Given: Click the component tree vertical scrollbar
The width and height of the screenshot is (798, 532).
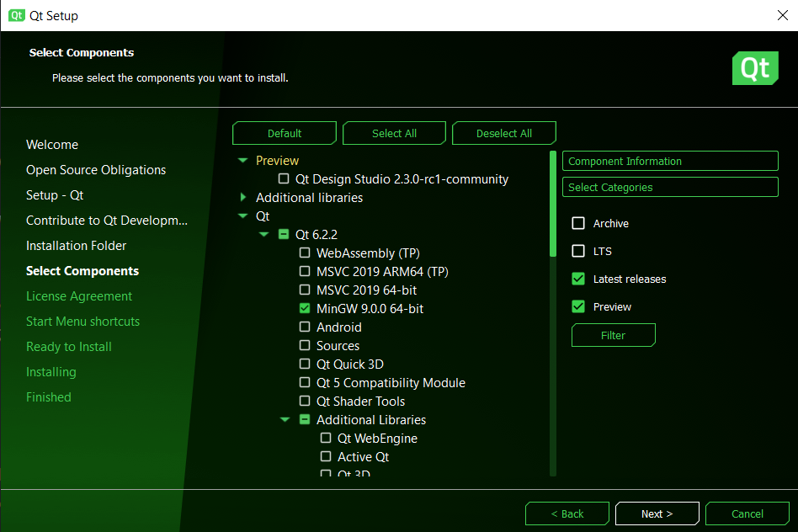Looking at the screenshot, I should pyautogui.click(x=553, y=204).
